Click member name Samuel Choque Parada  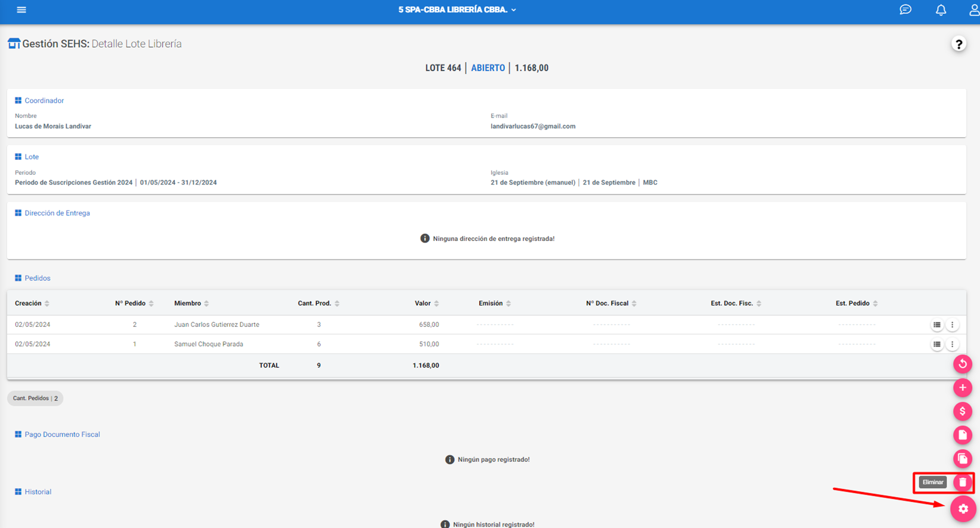pos(208,344)
